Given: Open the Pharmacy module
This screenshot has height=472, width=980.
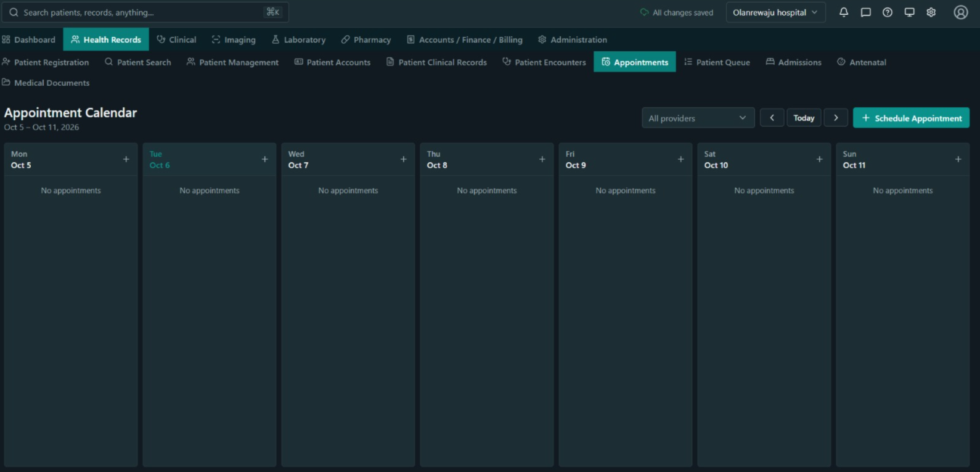Looking at the screenshot, I should pyautogui.click(x=366, y=39).
